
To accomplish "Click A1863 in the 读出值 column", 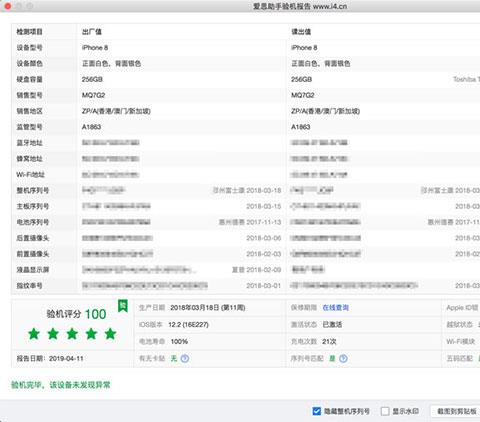I will [x=301, y=127].
